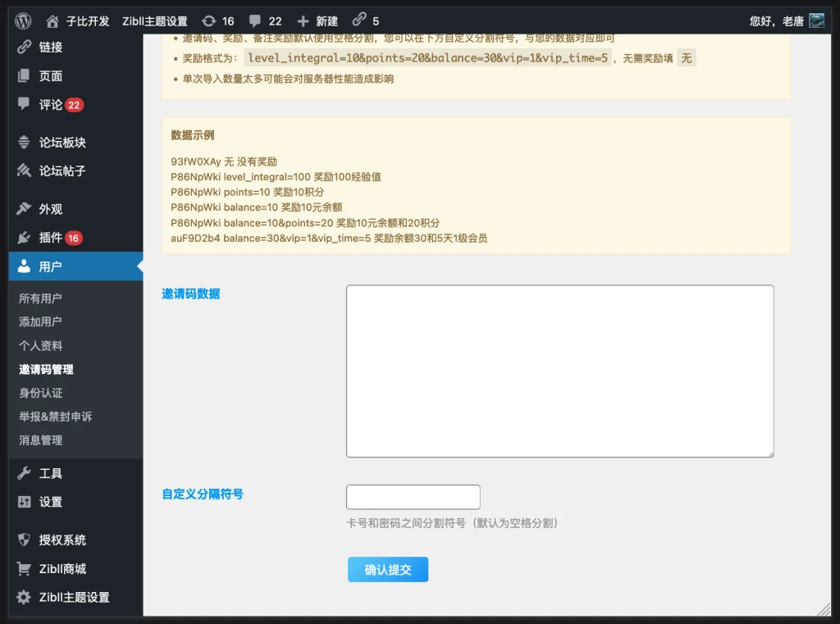Click the user avatar next to 老唐
840x624 pixels.
point(816,20)
